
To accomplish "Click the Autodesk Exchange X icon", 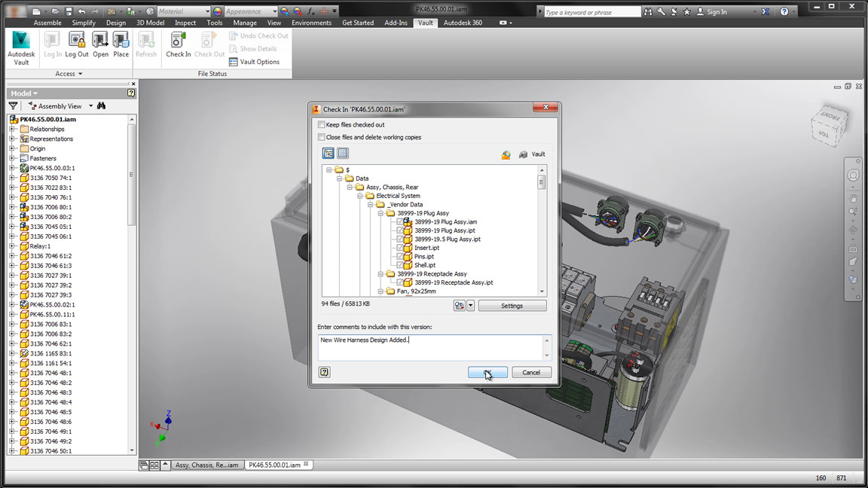I will point(766,11).
